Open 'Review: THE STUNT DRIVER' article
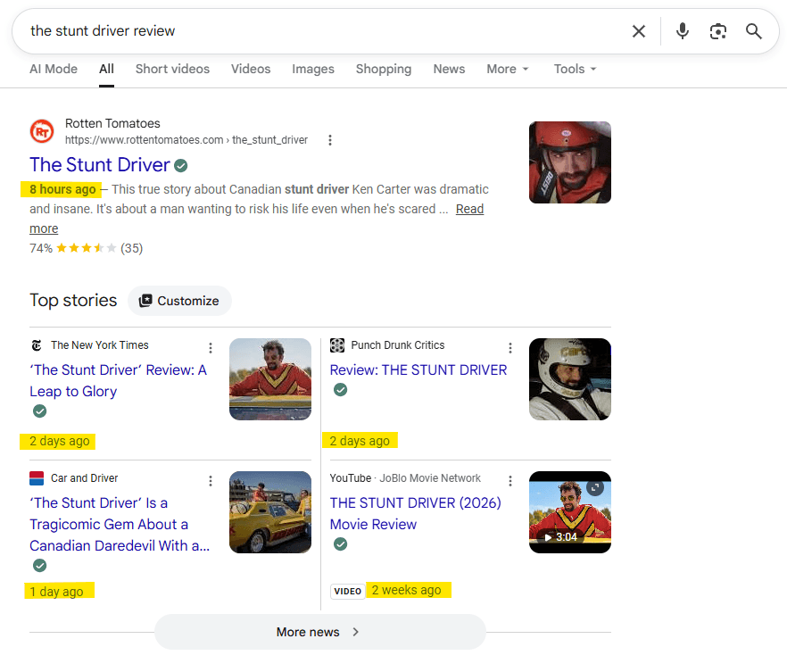This screenshot has width=787, height=672. (x=418, y=369)
